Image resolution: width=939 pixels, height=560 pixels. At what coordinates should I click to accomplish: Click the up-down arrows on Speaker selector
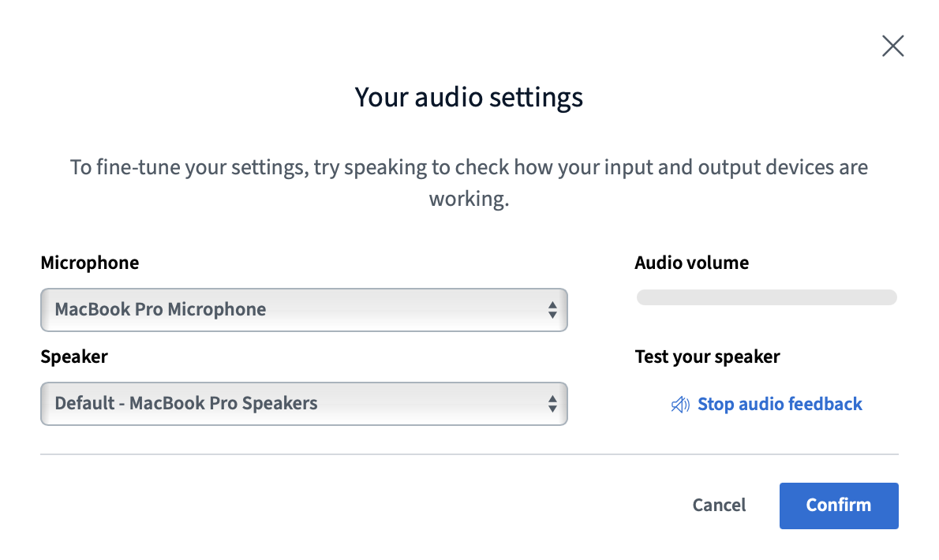coord(552,403)
